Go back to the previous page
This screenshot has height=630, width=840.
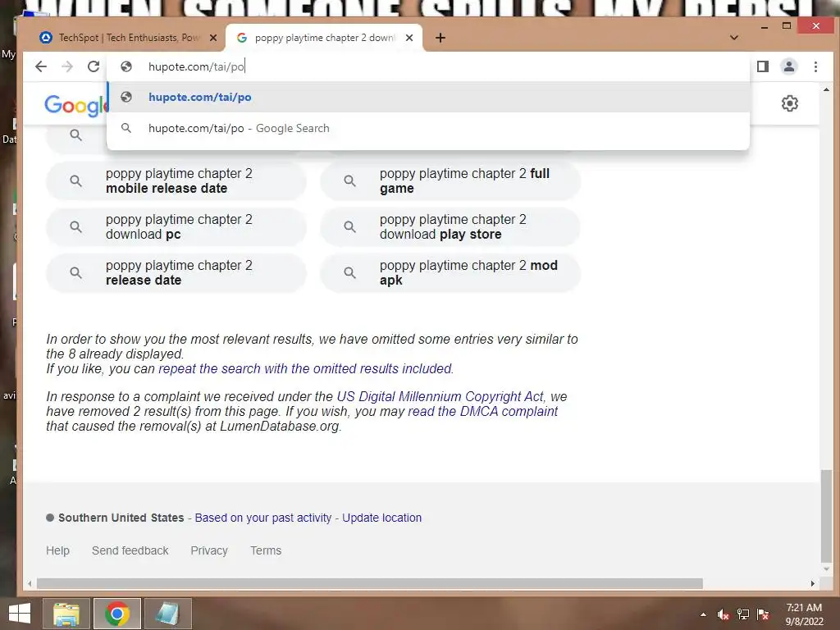point(41,66)
